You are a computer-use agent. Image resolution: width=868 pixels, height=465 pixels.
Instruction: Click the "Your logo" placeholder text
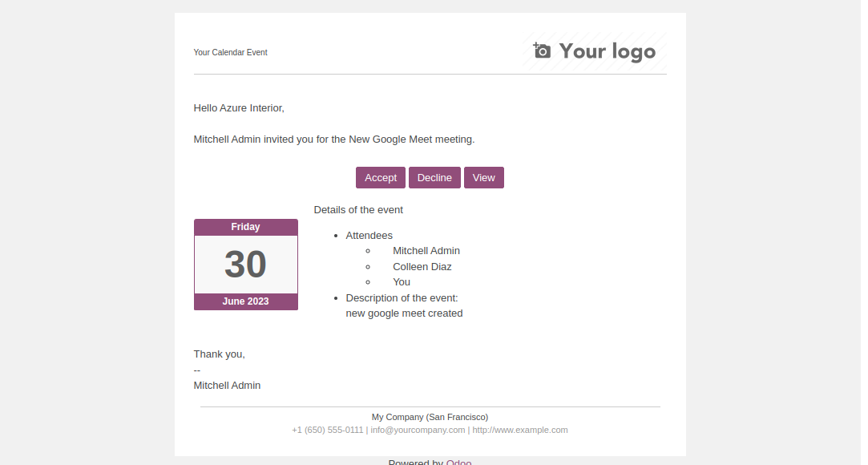tap(608, 52)
